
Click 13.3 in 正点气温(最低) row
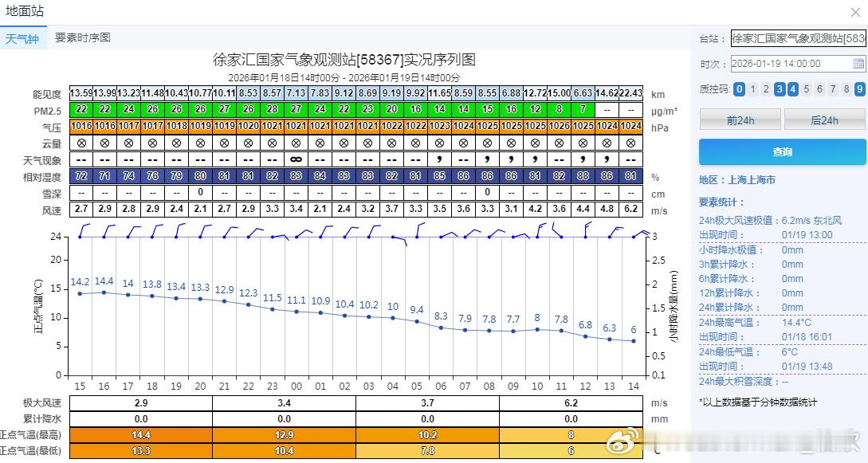click(x=140, y=451)
